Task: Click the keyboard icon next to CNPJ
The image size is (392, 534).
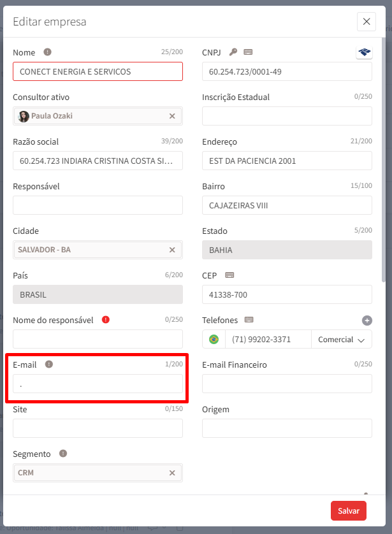Action: 248,52
